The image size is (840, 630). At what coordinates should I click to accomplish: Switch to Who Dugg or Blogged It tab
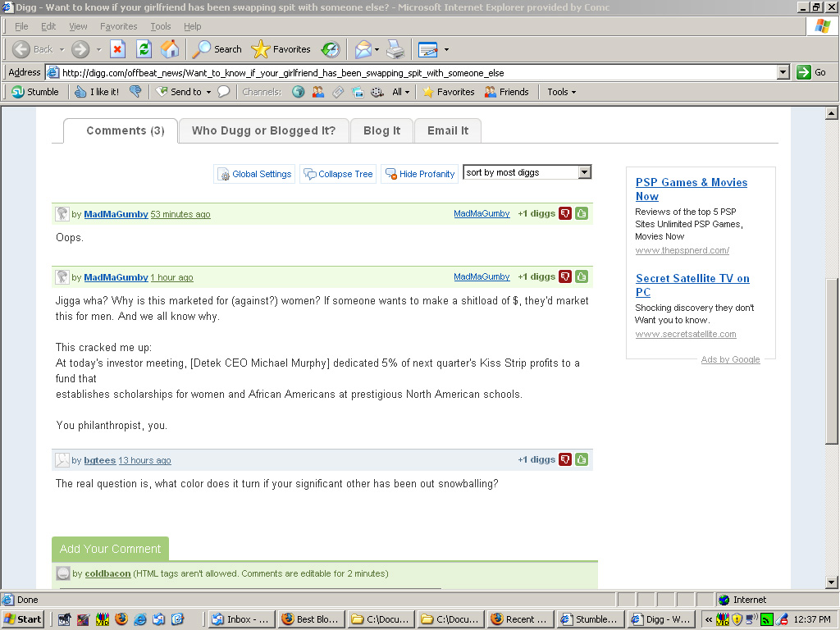263,130
